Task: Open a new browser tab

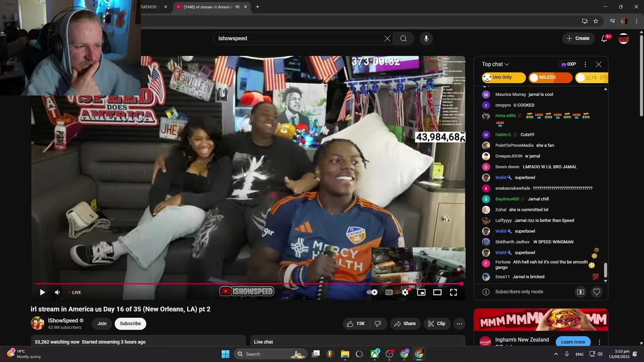Action: [258, 7]
